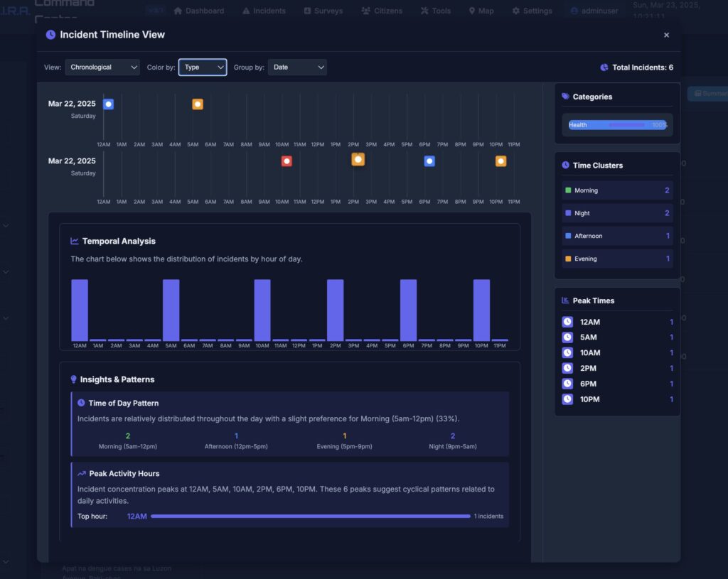Open Settings in the background navigation bar

coord(532,11)
